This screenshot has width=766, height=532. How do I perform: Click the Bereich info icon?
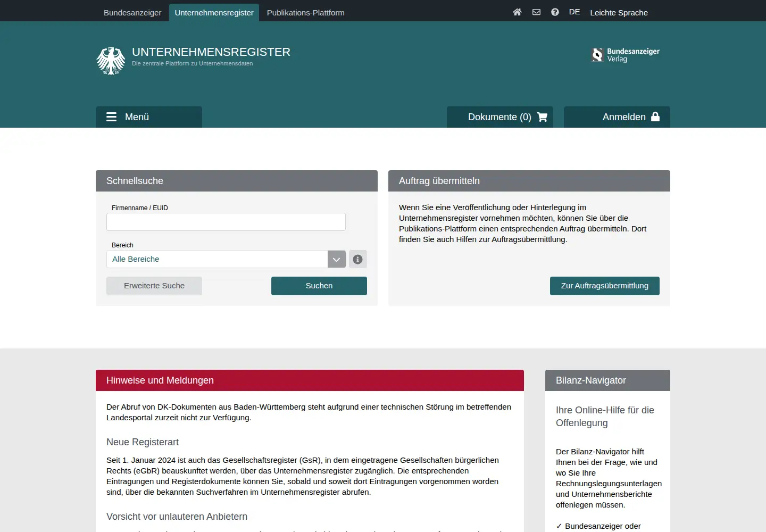tap(358, 259)
